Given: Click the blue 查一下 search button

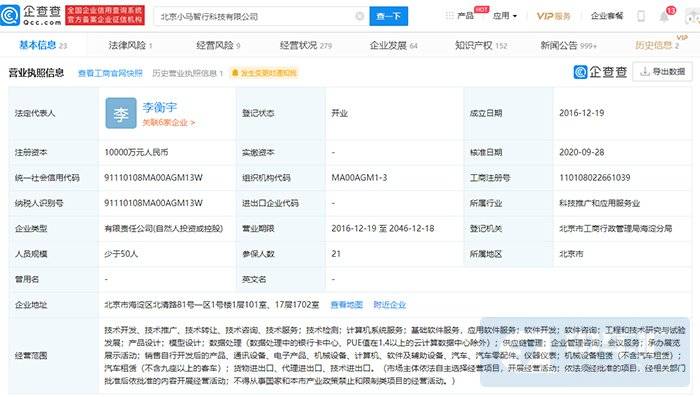Looking at the screenshot, I should pos(388,17).
